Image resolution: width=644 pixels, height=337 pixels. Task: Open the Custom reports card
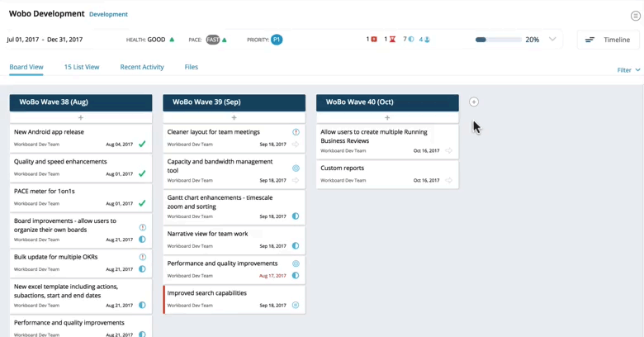coord(387,174)
